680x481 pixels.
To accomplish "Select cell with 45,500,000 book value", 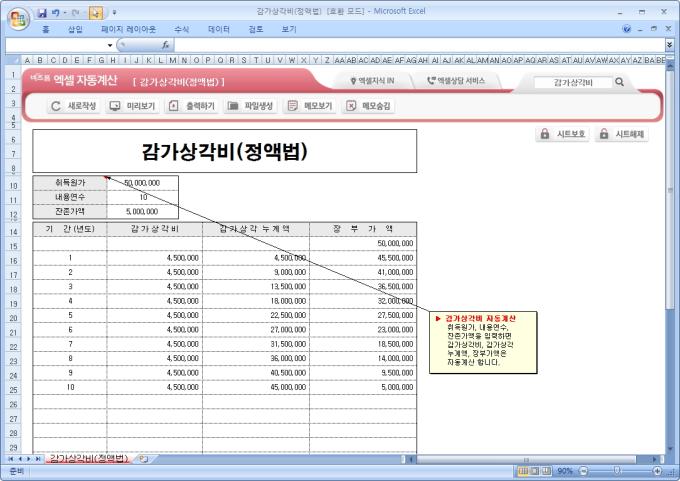I will pyautogui.click(x=363, y=258).
